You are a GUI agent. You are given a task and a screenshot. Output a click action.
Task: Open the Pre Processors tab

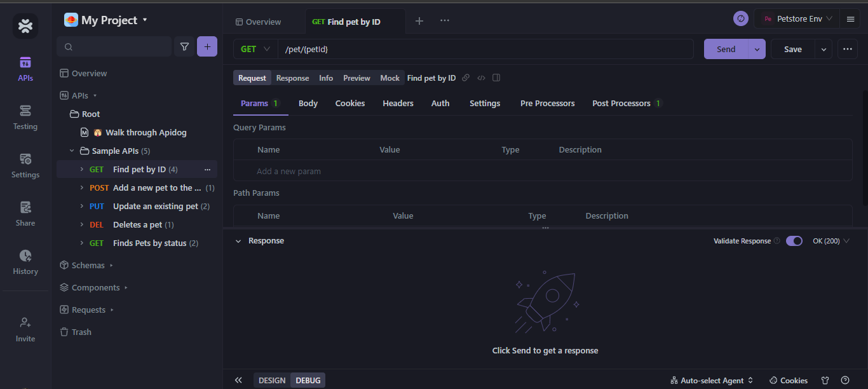click(x=548, y=103)
